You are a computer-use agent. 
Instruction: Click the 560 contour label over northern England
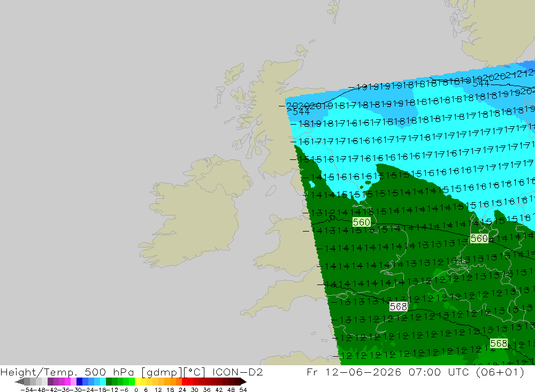pyautogui.click(x=361, y=222)
